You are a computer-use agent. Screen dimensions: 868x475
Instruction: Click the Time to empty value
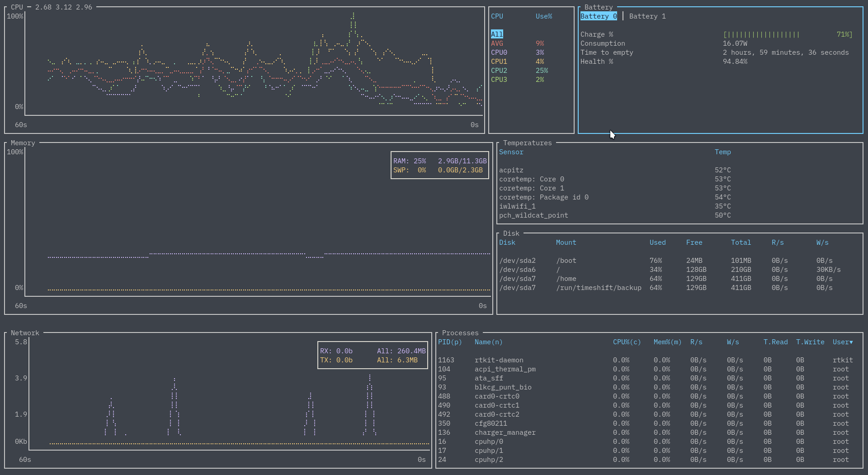786,52
